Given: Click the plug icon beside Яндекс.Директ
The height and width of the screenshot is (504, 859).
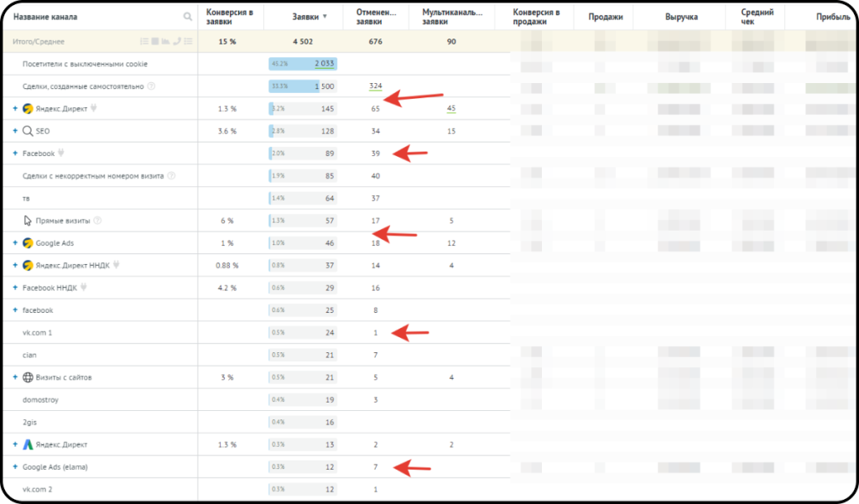Looking at the screenshot, I should tap(94, 108).
